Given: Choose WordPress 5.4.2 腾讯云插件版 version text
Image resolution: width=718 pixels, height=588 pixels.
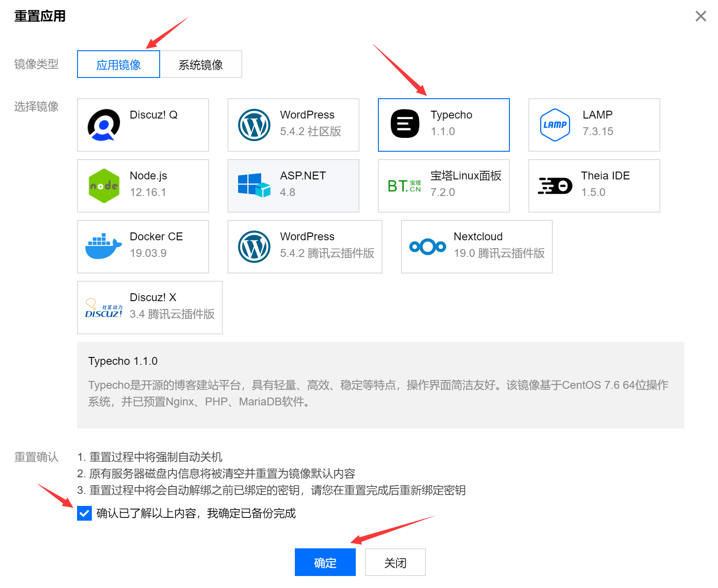Looking at the screenshot, I should (327, 253).
